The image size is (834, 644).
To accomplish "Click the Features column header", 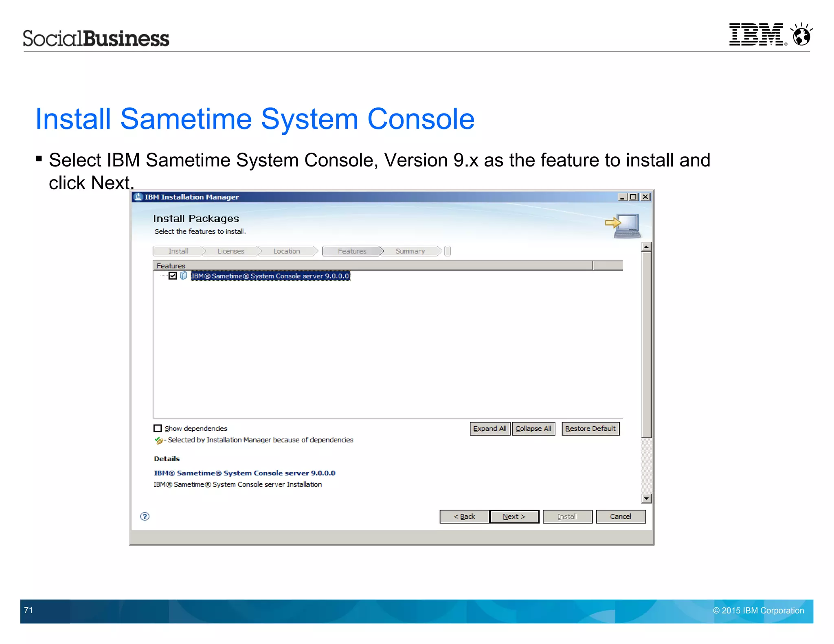I will (373, 266).
